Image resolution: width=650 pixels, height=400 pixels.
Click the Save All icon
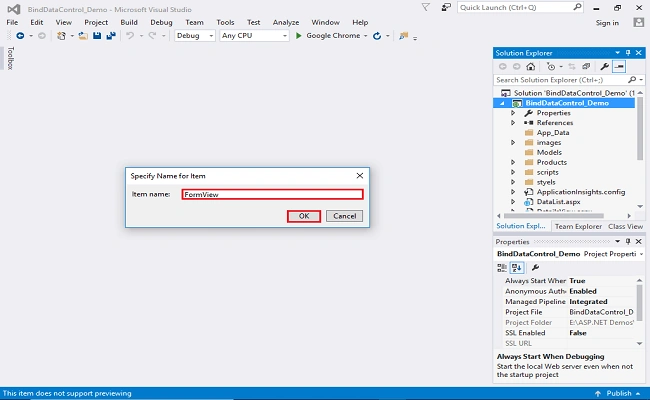pos(111,36)
